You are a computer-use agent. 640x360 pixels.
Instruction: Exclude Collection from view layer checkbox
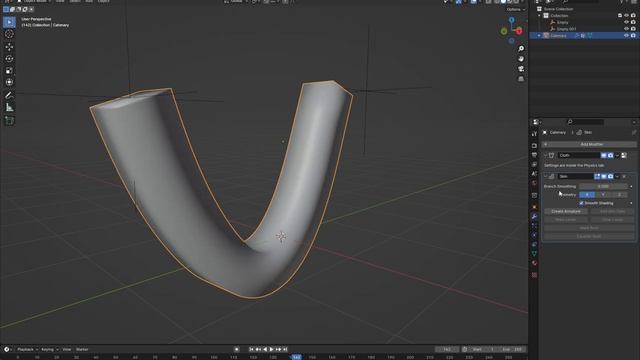620,16
